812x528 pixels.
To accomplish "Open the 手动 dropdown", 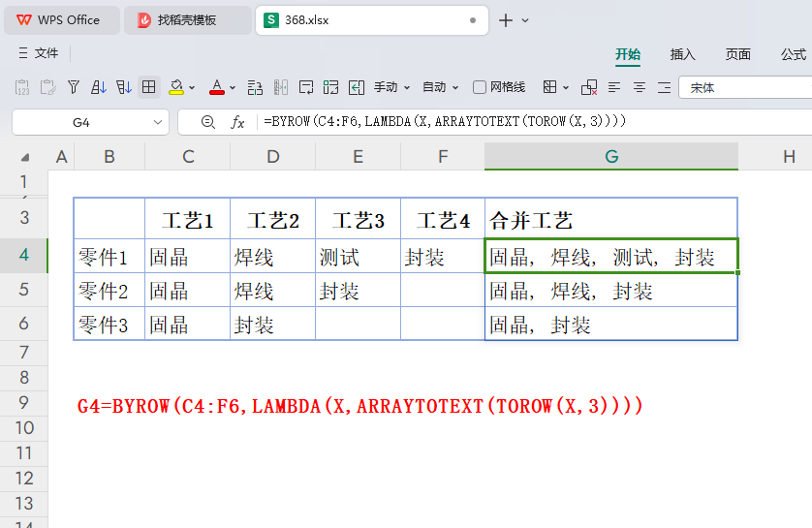I will point(392,87).
